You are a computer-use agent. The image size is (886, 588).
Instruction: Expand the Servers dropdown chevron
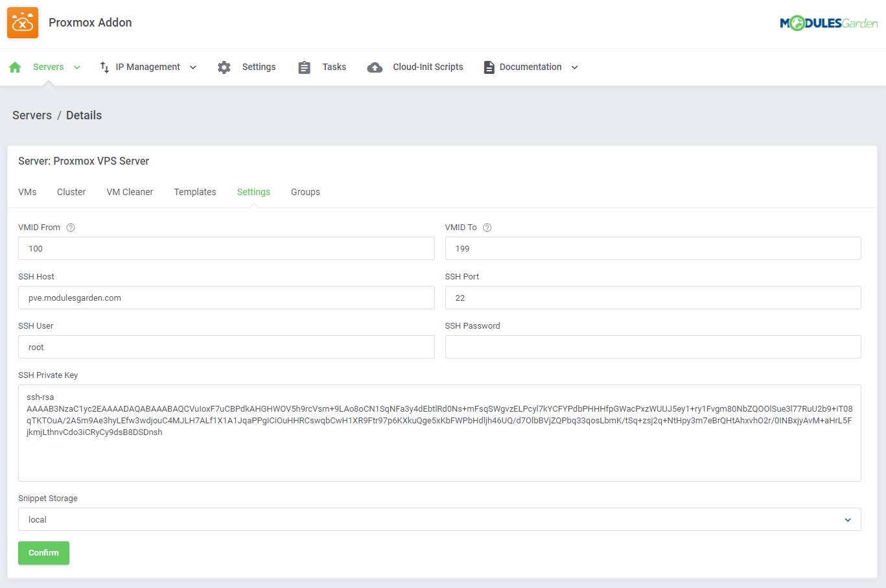[x=77, y=67]
